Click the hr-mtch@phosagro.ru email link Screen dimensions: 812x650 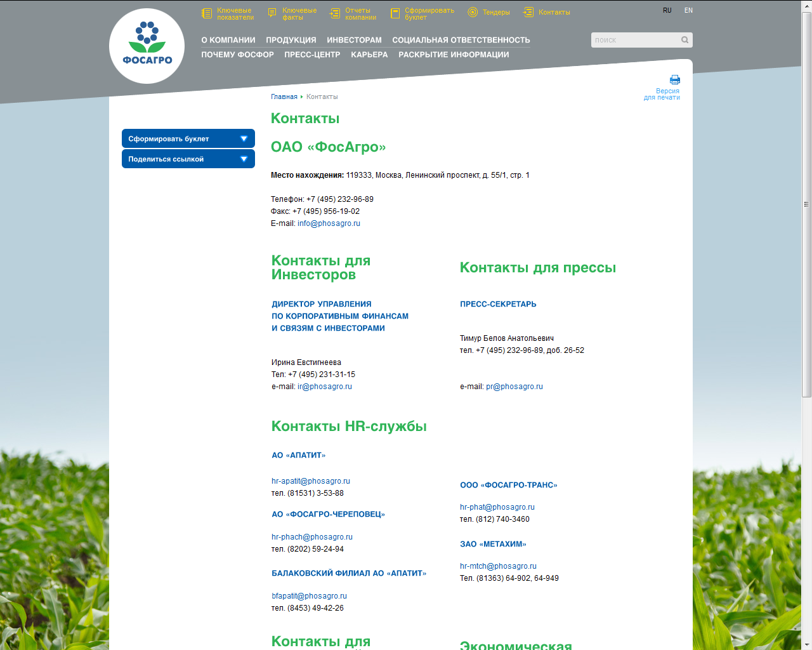498,566
